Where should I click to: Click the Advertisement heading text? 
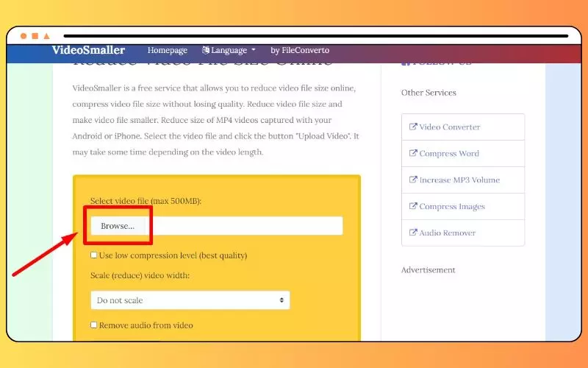point(428,270)
